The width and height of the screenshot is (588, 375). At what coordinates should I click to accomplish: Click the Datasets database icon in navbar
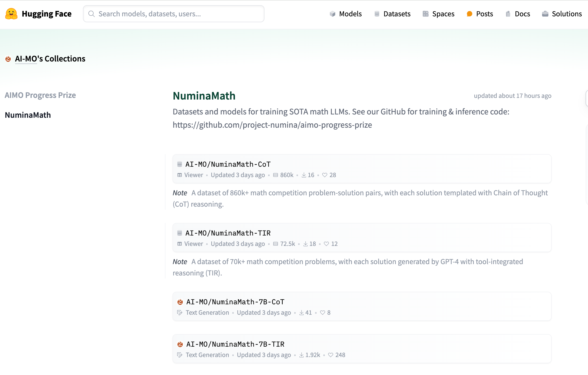(x=377, y=14)
